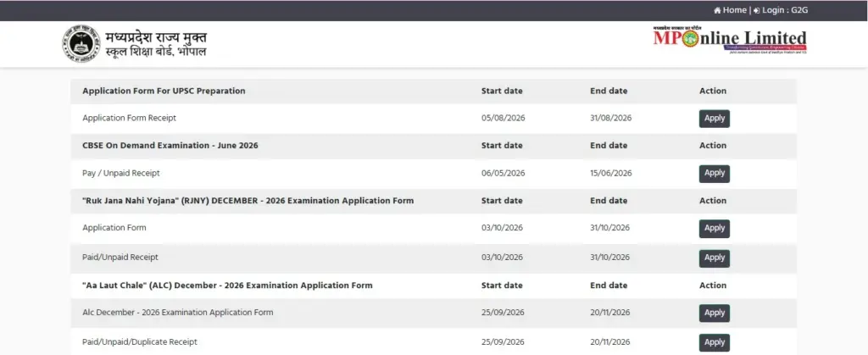Click the MPOnline Limited logo
This screenshot has width=868, height=355.
[730, 40]
